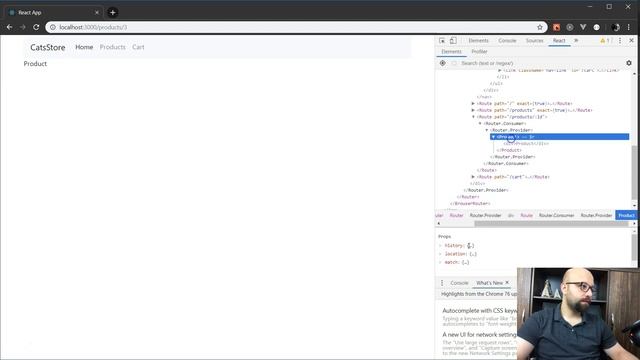Image resolution: width=640 pixels, height=360 pixels.
Task: Click the breadcrumb horizontal scrollbar thumb
Action: (551, 223)
